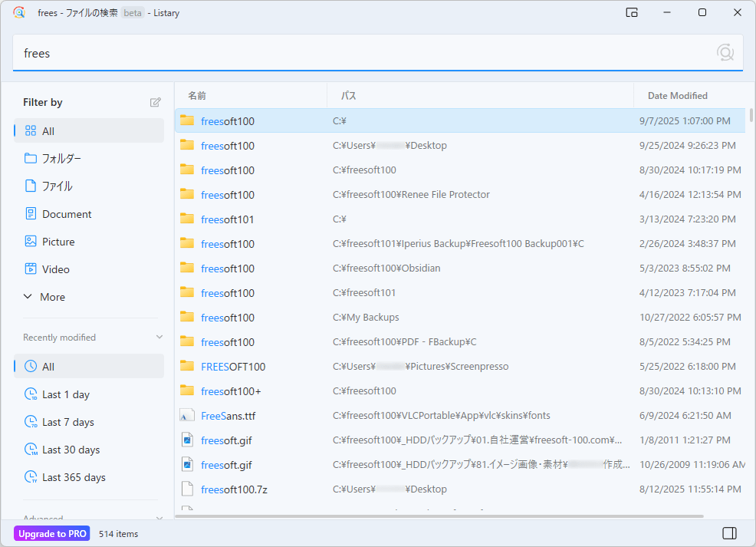Filter results by Document
Viewport: 756px width, 547px height.
click(89, 214)
